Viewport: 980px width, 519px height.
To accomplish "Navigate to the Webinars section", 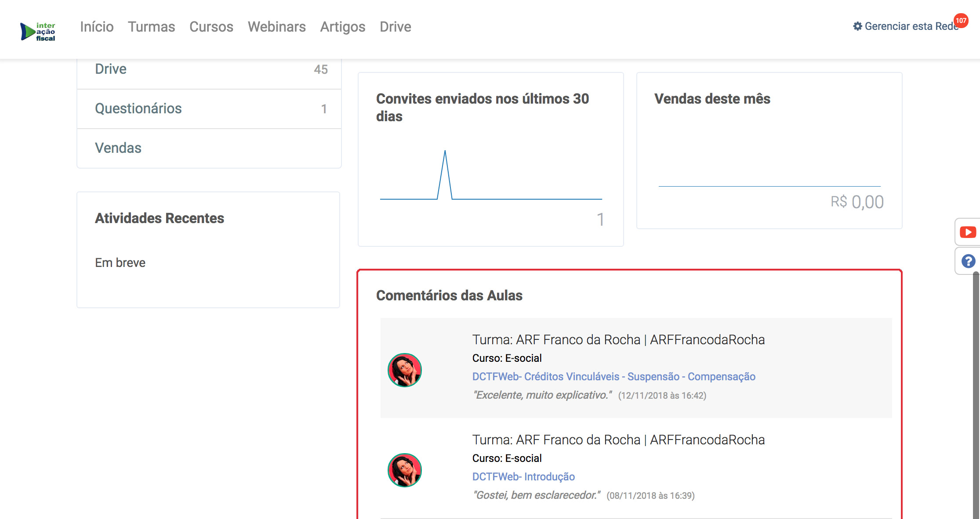I will click(276, 27).
